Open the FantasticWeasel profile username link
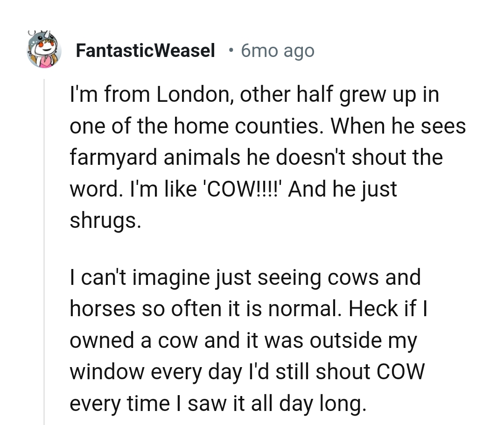Viewport: 504px width, 425px height. [145, 50]
